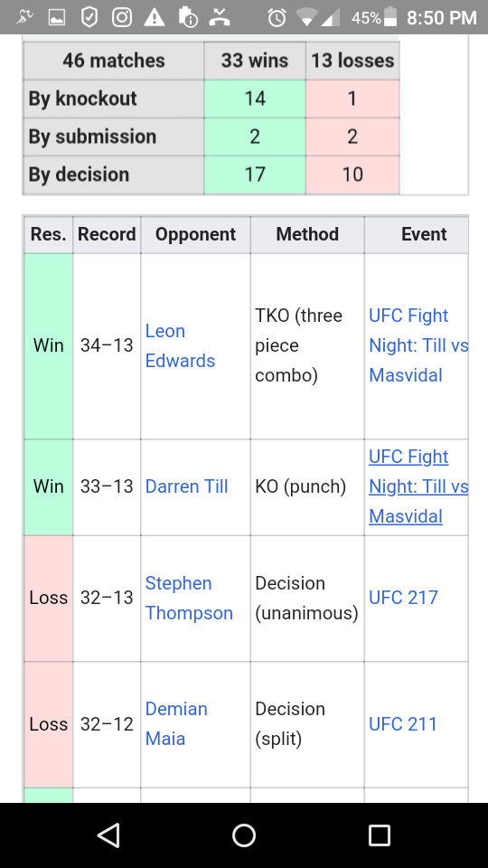Viewport: 488px width, 868px height.
Task: Open the Leon Edwards link
Action: pos(180,346)
